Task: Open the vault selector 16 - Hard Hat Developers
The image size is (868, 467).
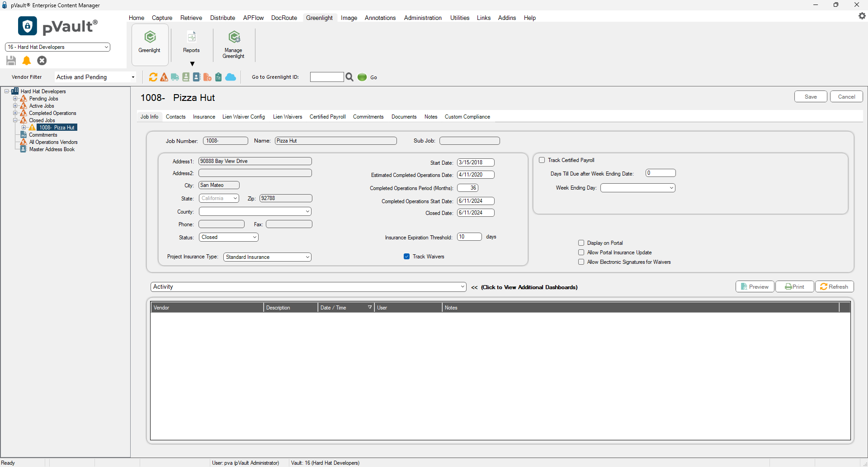Action: 57,47
